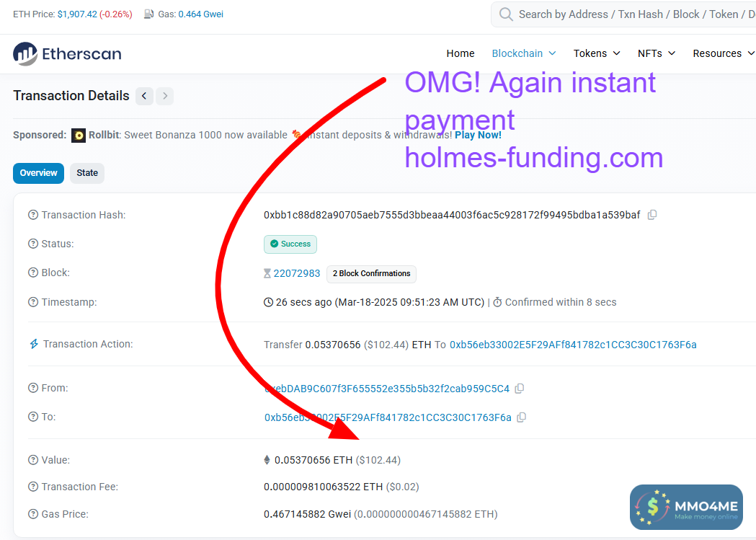Open the To address link

point(388,417)
